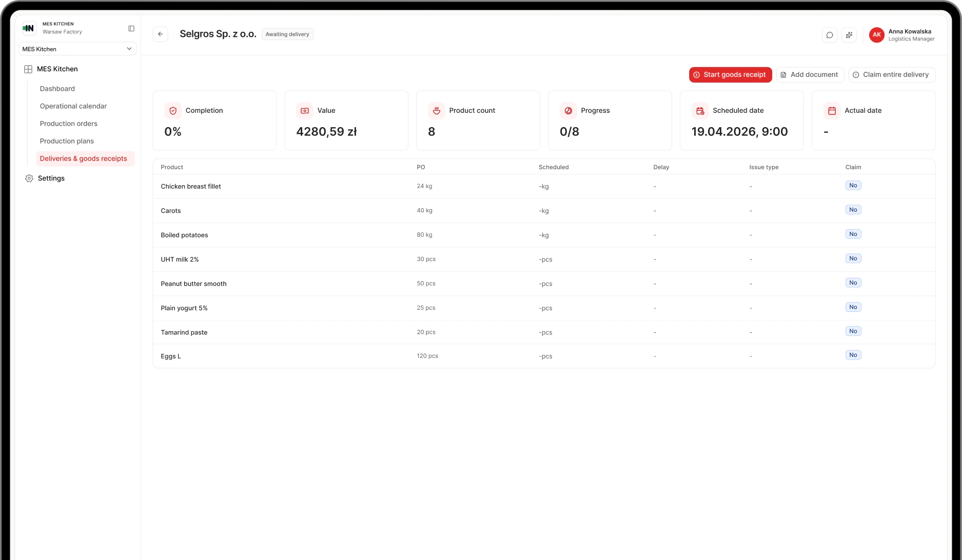Toggle claim No for Boiled potatoes
962x560 pixels.
pyautogui.click(x=853, y=234)
